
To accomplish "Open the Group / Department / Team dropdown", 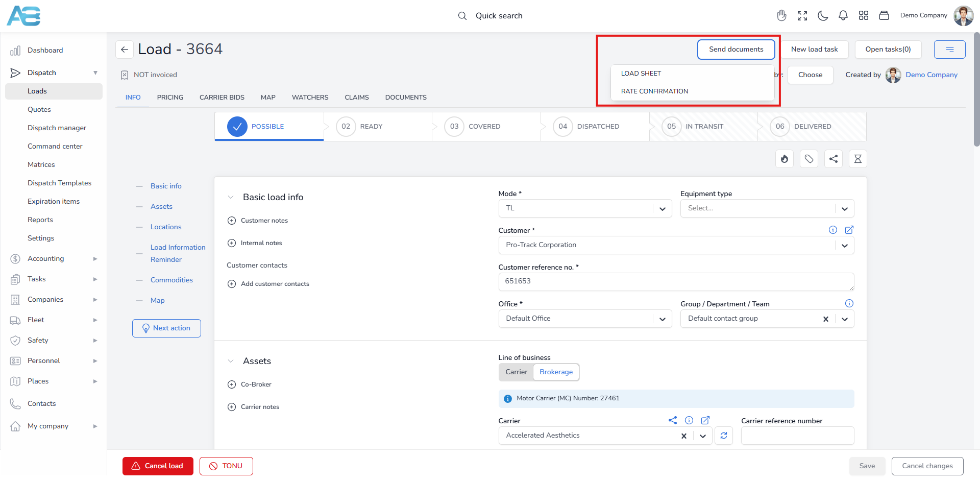I will point(767,319).
